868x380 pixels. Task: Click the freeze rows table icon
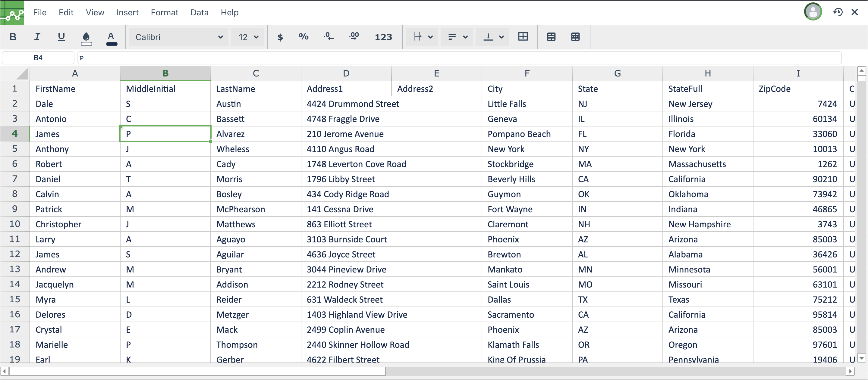click(551, 37)
